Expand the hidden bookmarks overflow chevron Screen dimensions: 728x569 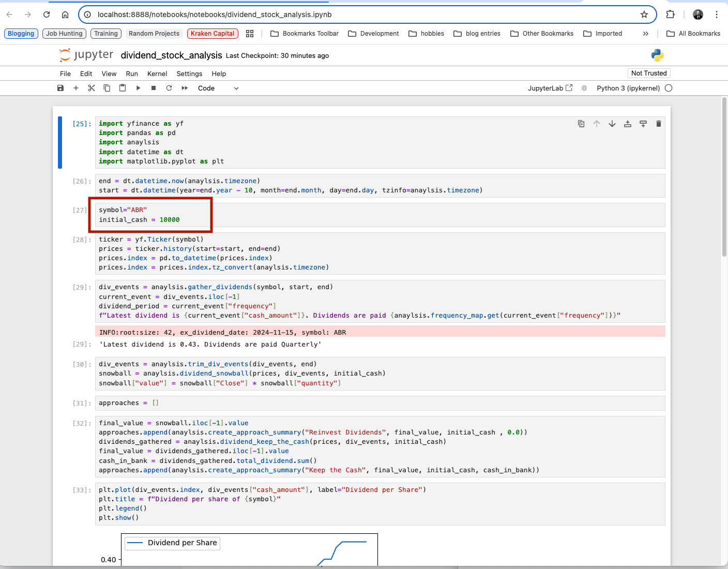tap(645, 34)
